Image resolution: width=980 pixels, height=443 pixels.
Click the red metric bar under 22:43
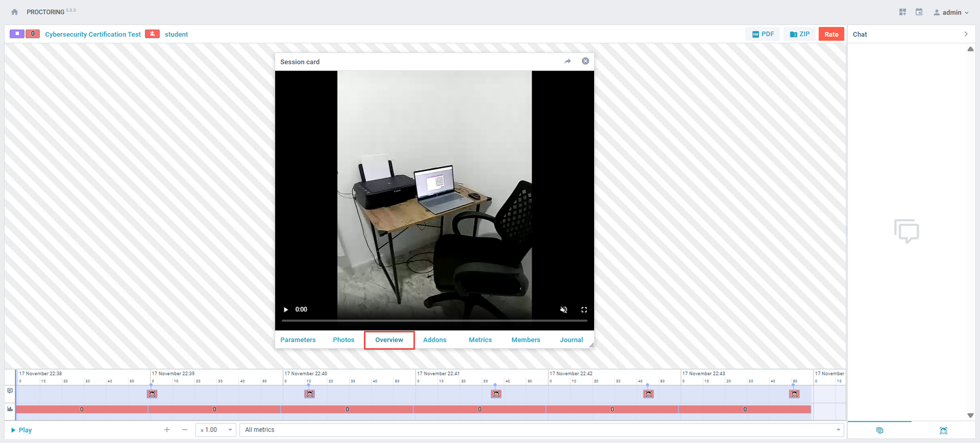pyautogui.click(x=745, y=409)
